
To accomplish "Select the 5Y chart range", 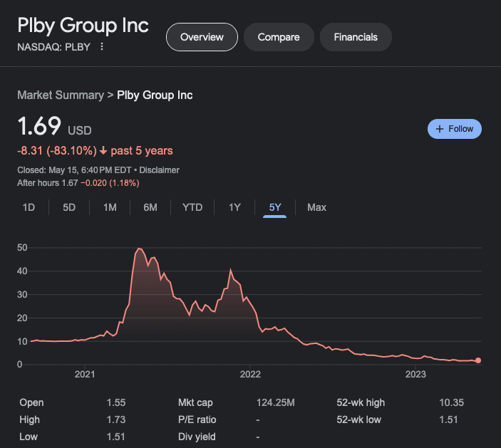I will 275,207.
